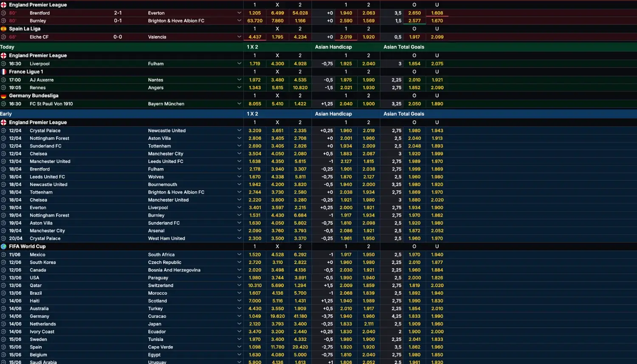Expand markets chevron for Chelsea vs Manchester City

[239, 154]
